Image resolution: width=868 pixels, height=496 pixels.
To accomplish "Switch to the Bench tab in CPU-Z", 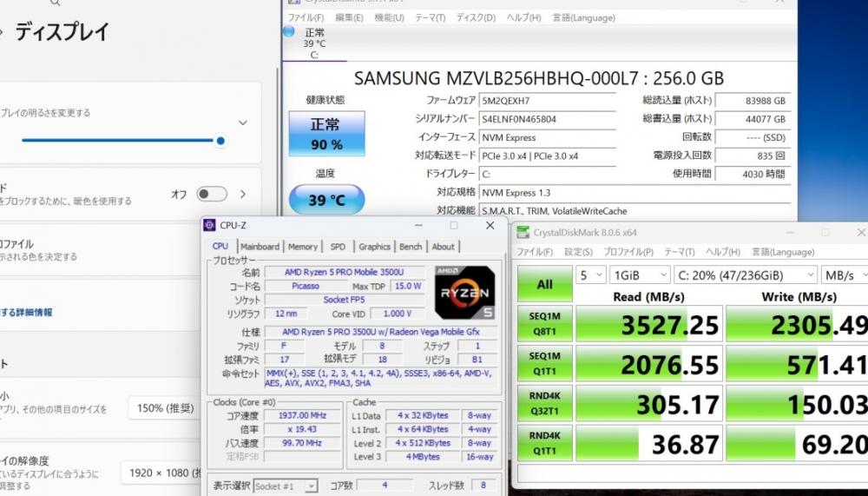I will [411, 247].
